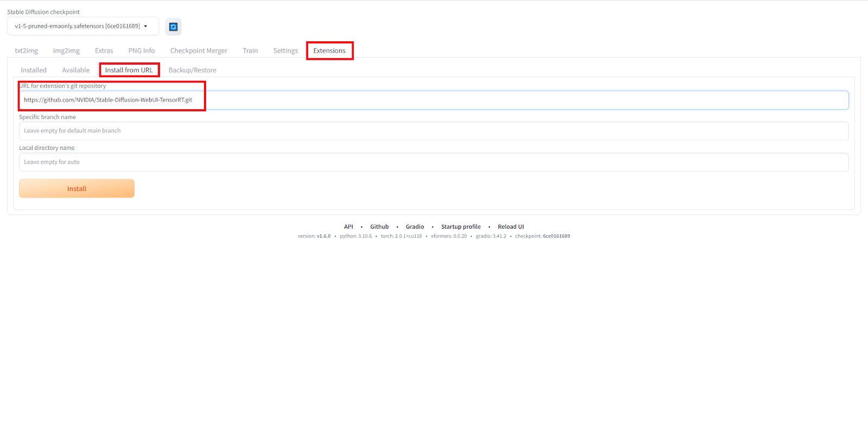Show the Installed extensions sub-tab
Screen dimensions: 868x422
pyautogui.click(x=34, y=70)
